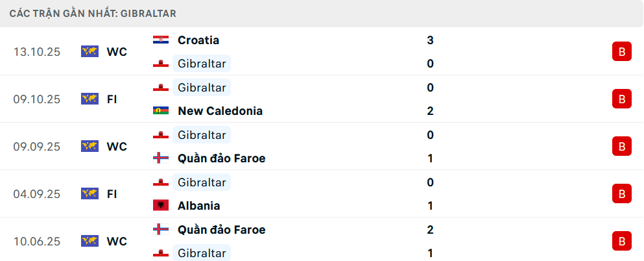Open the Albania team link
The image size is (644, 261).
click(x=198, y=206)
